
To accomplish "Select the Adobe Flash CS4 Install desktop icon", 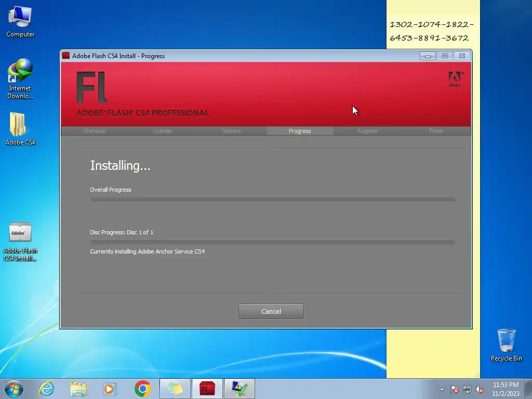I will (20, 242).
